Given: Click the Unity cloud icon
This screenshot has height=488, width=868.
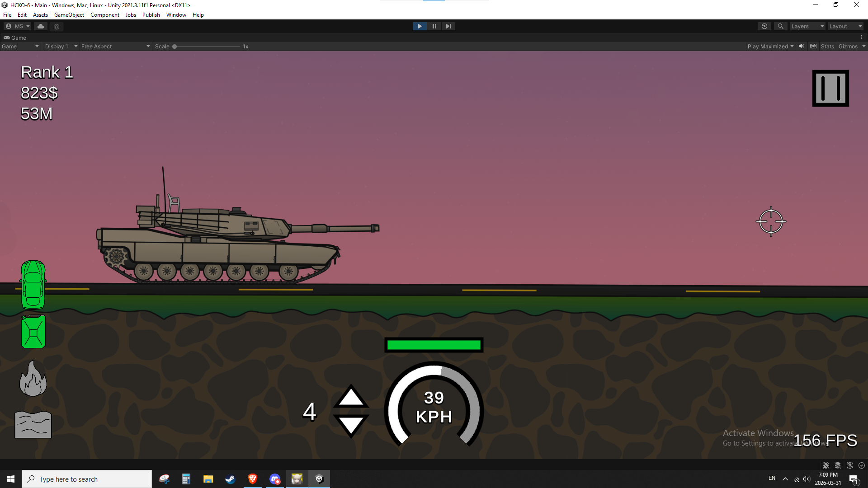Looking at the screenshot, I should tap(41, 26).
